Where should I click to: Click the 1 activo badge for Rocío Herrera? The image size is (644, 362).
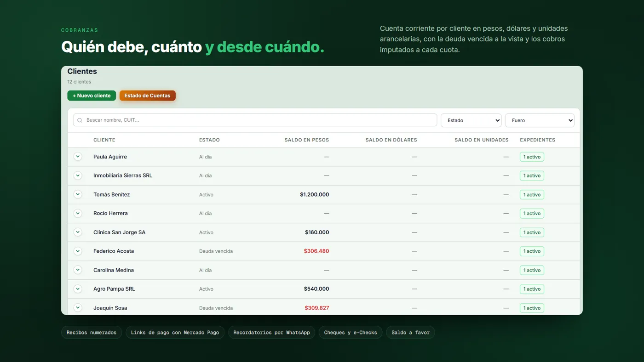tap(532, 214)
